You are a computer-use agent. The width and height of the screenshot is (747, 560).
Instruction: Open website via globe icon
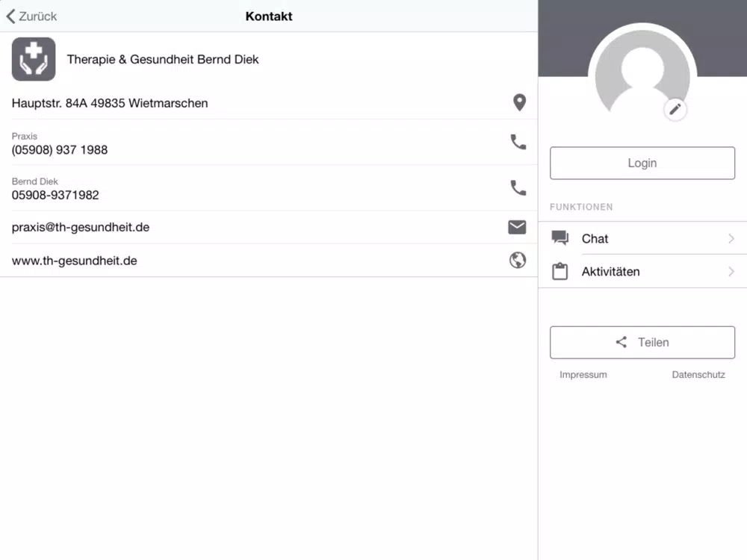[518, 260]
